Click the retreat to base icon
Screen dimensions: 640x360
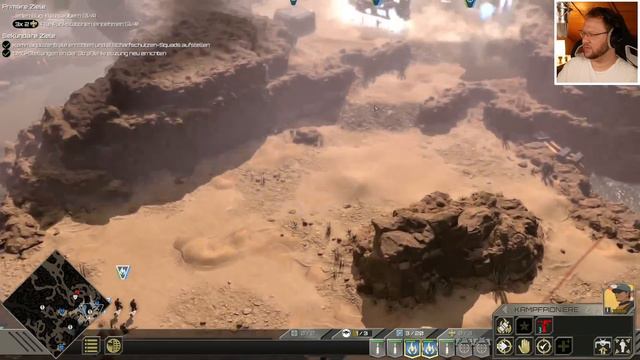tap(603, 347)
